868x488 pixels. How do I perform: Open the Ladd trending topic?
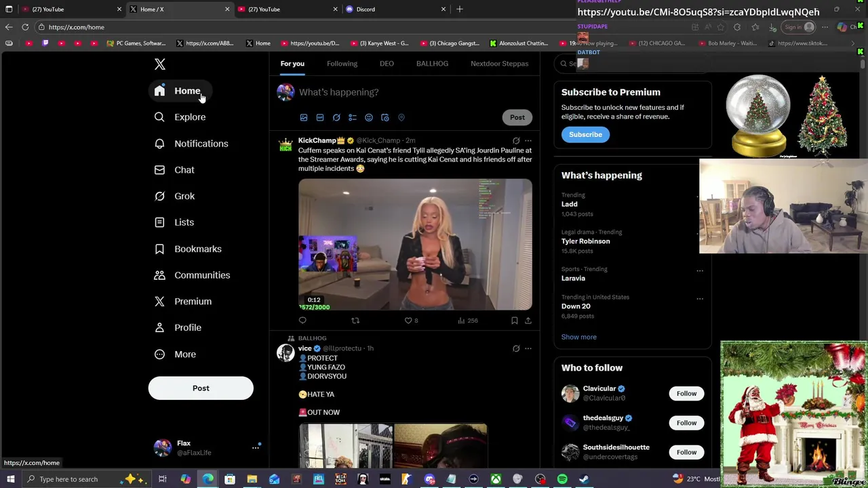(x=570, y=205)
